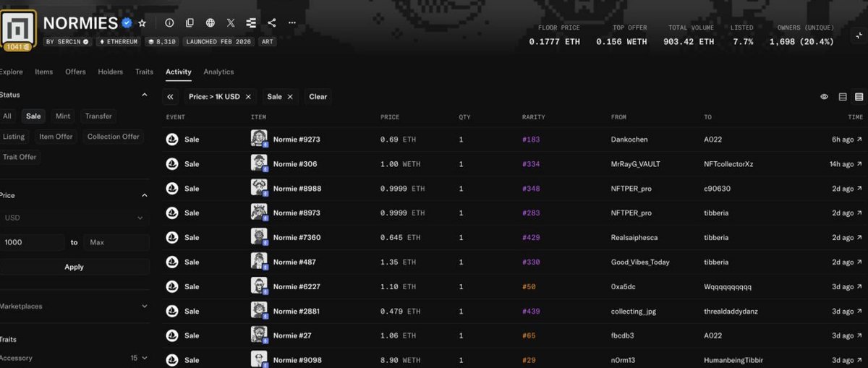Click the sale event icon for Normie #27
Screen dimensions: 868x368
[172, 335]
